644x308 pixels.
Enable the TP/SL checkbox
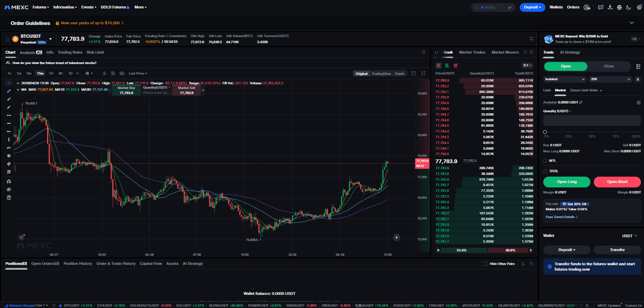(545, 171)
